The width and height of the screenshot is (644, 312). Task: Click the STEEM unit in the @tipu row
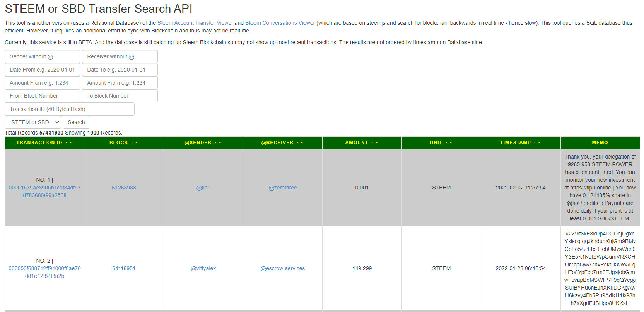[441, 188]
